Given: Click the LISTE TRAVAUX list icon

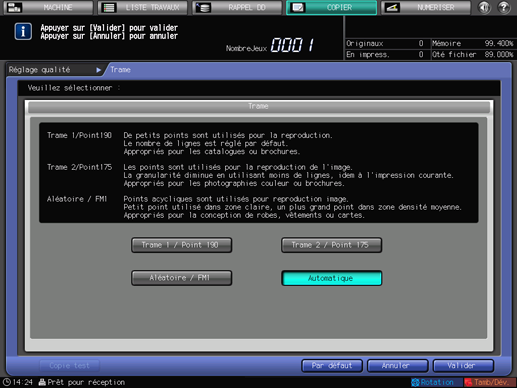Looking at the screenshot, I should point(109,7).
